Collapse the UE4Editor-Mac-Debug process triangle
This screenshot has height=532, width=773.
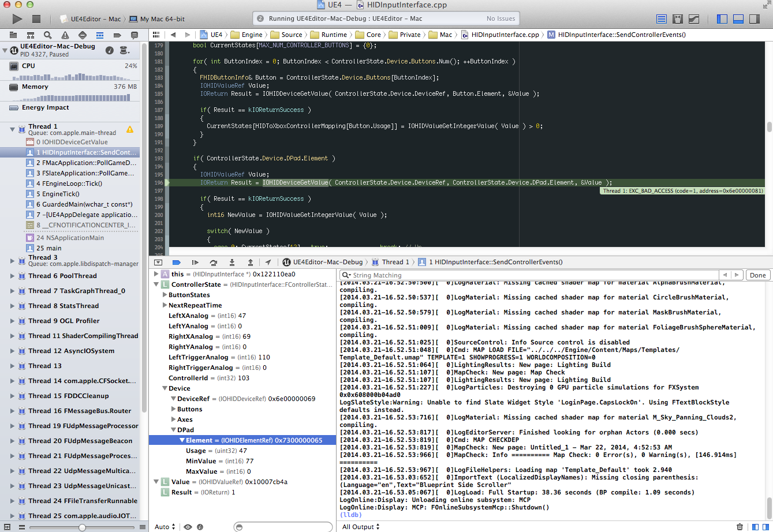click(x=5, y=50)
